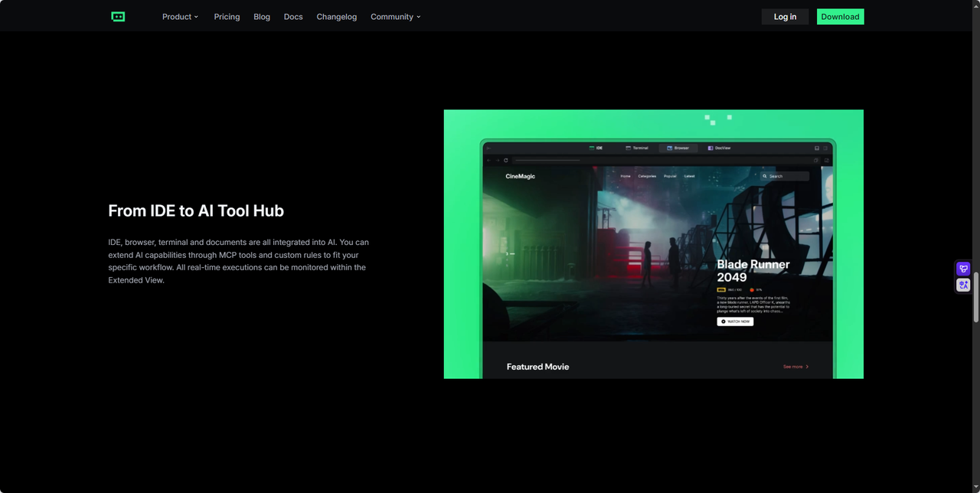Click the panel layout icon in preview
This screenshot has height=493, width=980.
(817, 148)
